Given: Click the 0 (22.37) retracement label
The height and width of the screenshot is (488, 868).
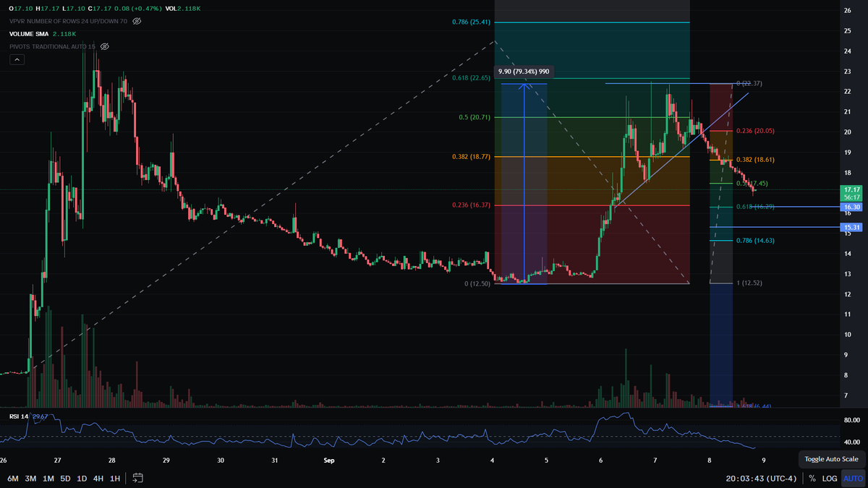Looking at the screenshot, I should (x=749, y=84).
